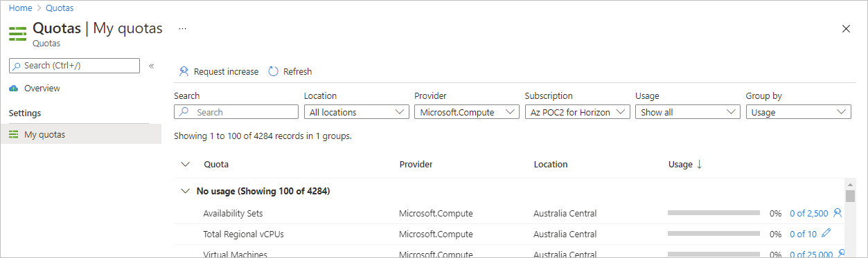Collapse all groups via header chevron
Image resolution: width=868 pixels, height=258 pixels.
(x=184, y=165)
